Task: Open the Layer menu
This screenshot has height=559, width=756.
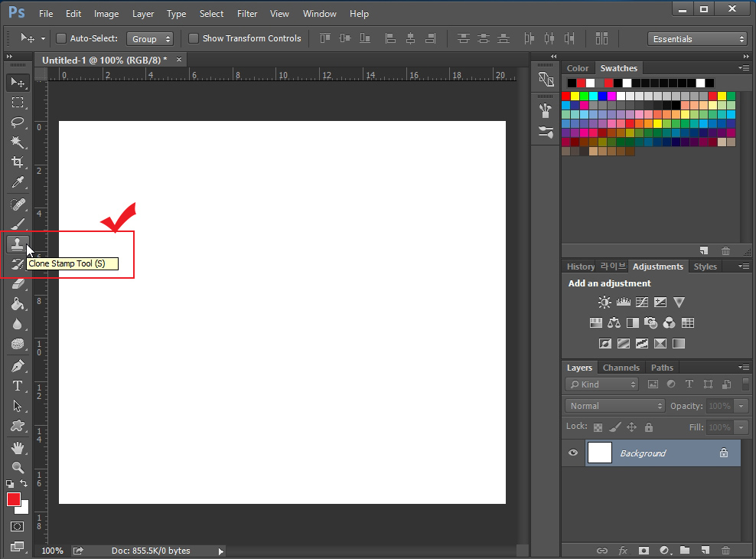Action: click(x=143, y=14)
